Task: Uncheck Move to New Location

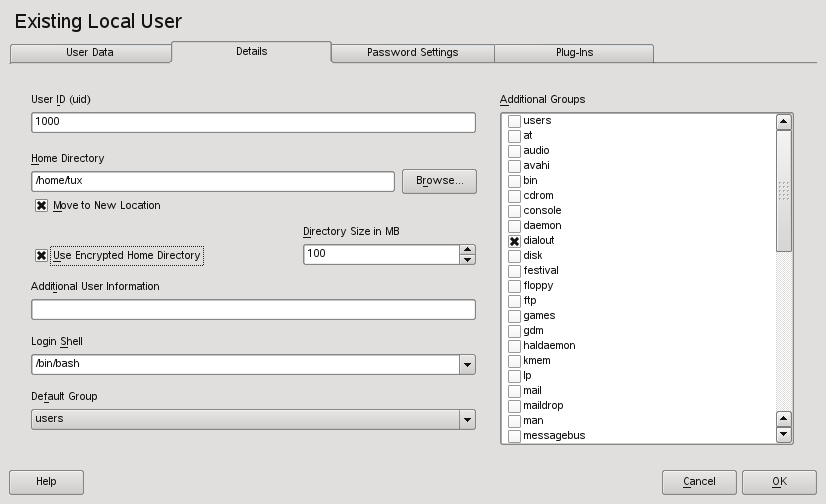Action: [41, 205]
